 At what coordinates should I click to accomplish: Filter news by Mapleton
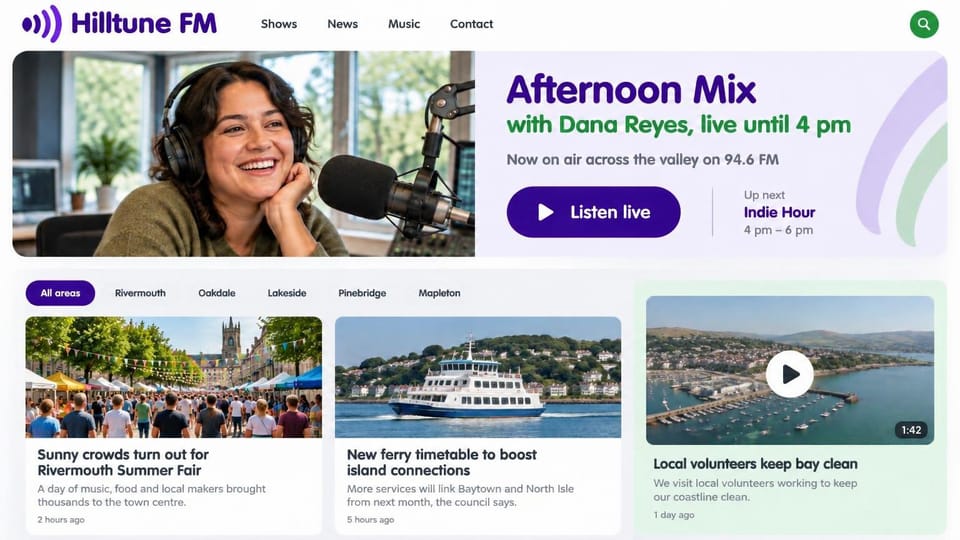coord(439,293)
